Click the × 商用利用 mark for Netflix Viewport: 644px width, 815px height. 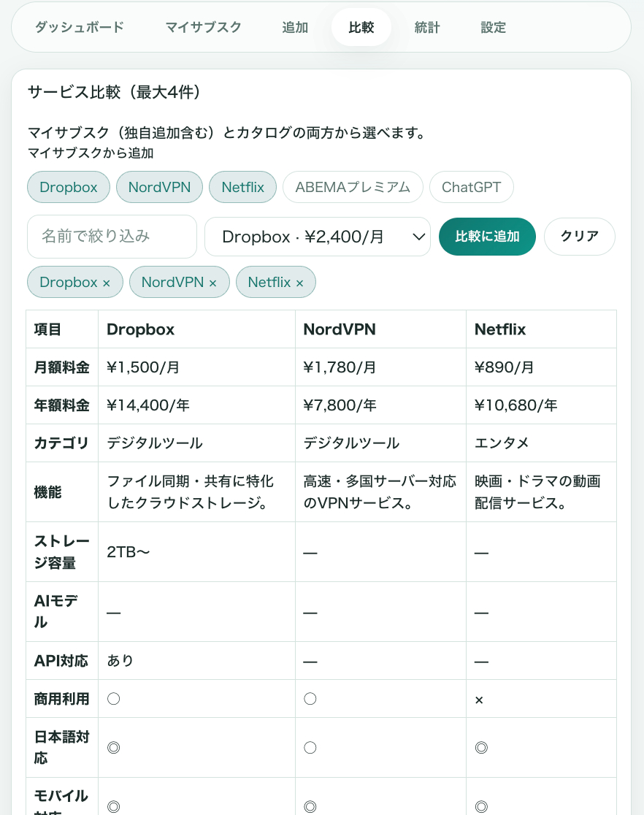[479, 700]
